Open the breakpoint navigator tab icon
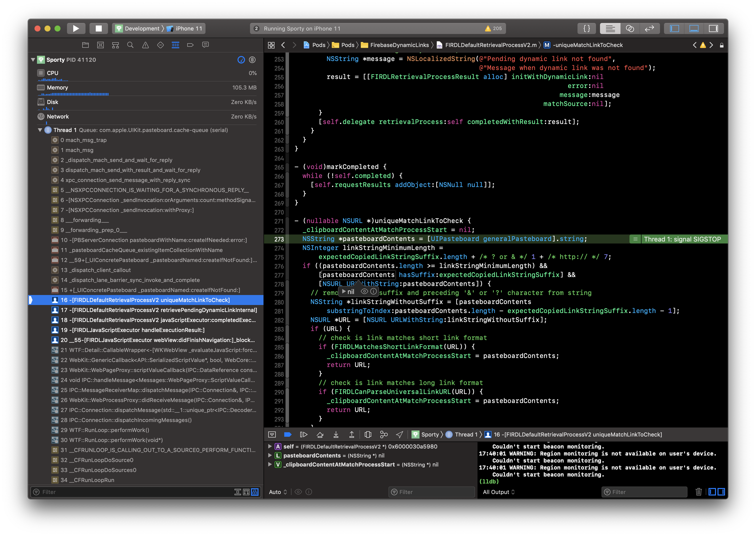This screenshot has height=536, width=756. [x=190, y=45]
